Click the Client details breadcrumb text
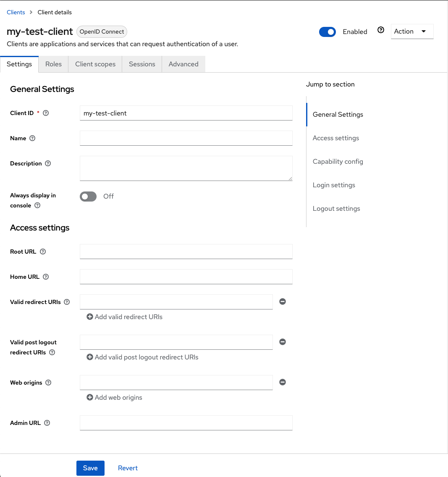The height and width of the screenshot is (477, 448). tap(55, 12)
